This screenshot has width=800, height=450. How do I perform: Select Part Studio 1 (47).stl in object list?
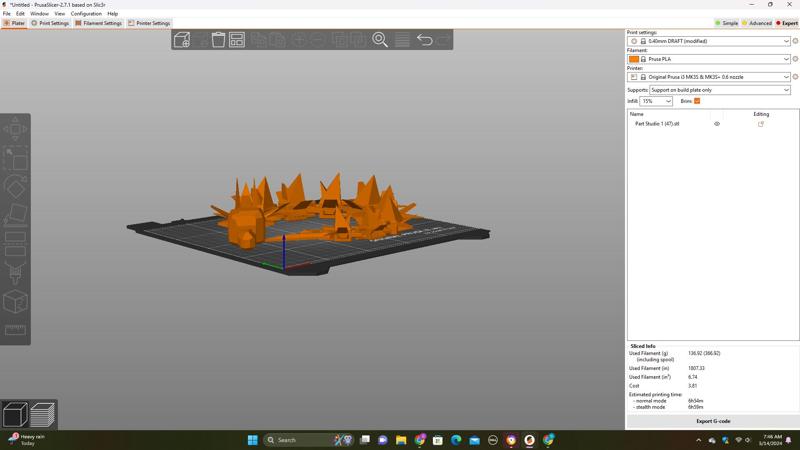[657, 124]
